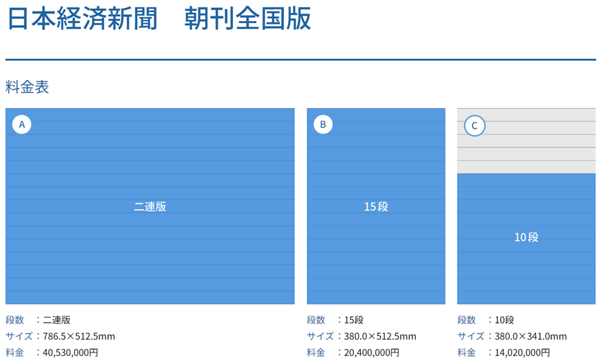602x364 pixels.
Task: Click the 日本経済新聞 朝刊全国版 heading
Action: click(159, 18)
